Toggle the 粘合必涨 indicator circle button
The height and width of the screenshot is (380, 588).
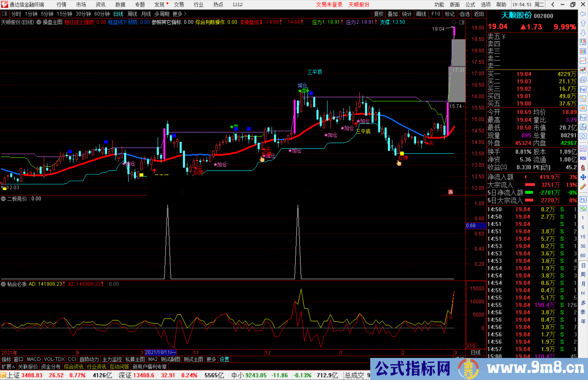pos(3,284)
